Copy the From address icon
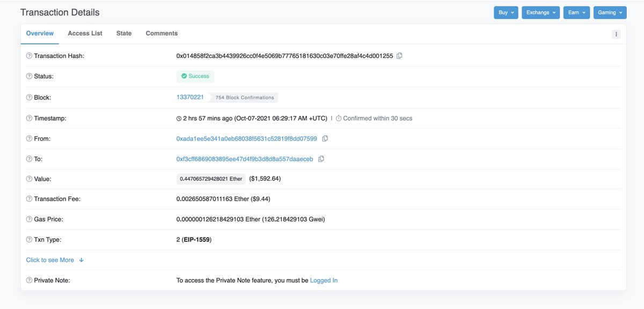Image resolution: width=644 pixels, height=309 pixels. coord(325,138)
